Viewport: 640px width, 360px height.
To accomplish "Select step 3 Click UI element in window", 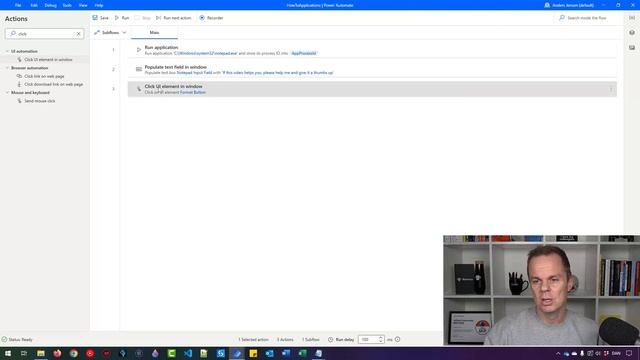I will (372, 89).
